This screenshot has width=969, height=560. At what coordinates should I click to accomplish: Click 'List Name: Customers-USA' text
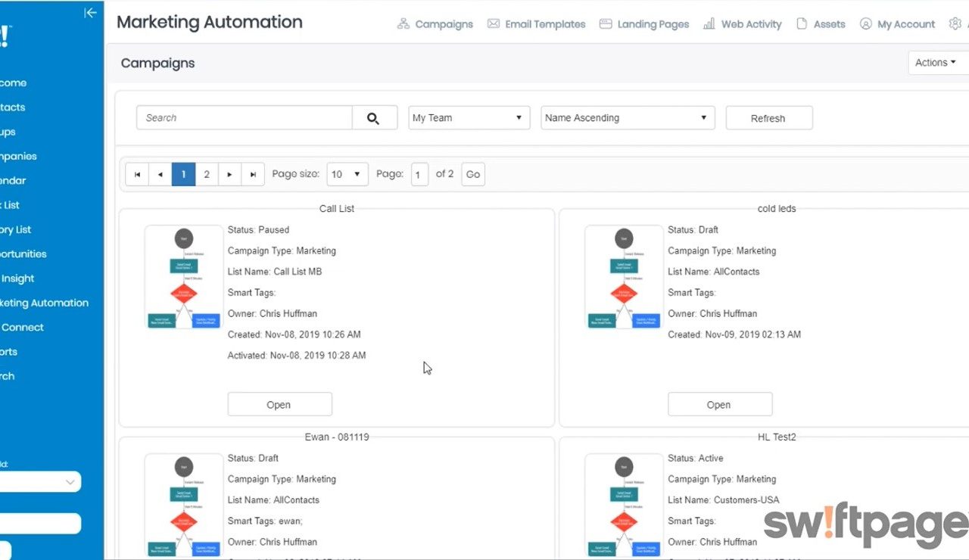coord(723,499)
